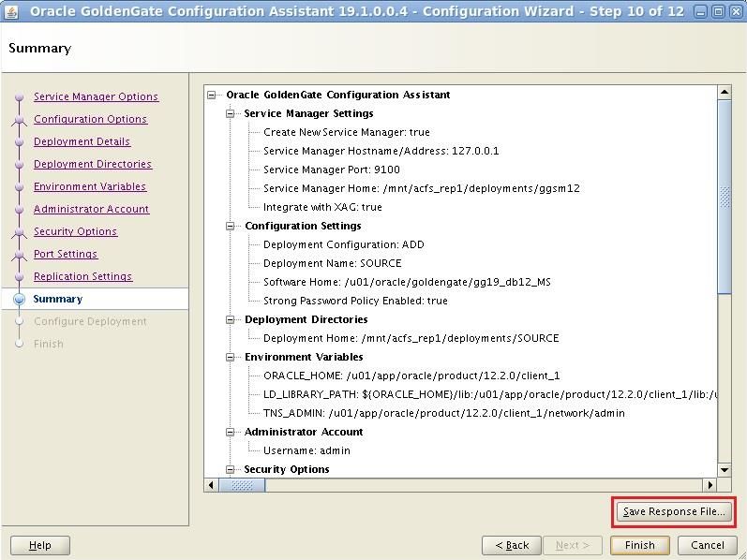Select 'Service Manager Port: 9100' row
747x560 pixels.
(x=332, y=170)
